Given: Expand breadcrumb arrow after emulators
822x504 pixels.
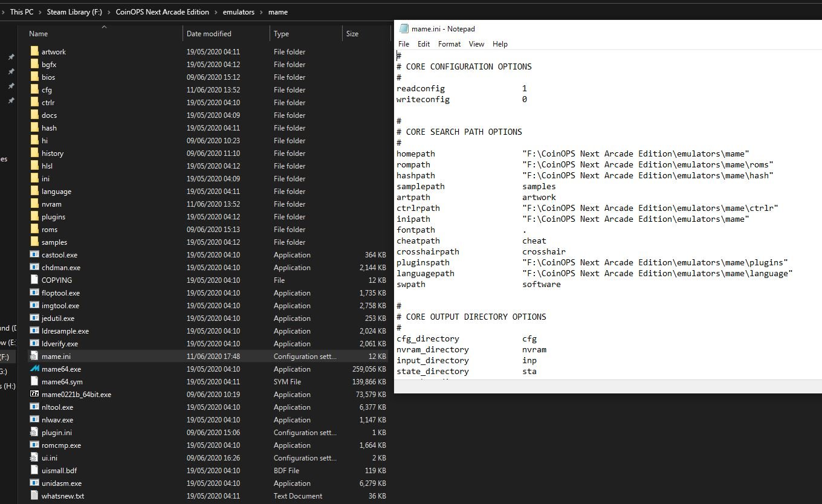Looking at the screenshot, I should point(262,11).
